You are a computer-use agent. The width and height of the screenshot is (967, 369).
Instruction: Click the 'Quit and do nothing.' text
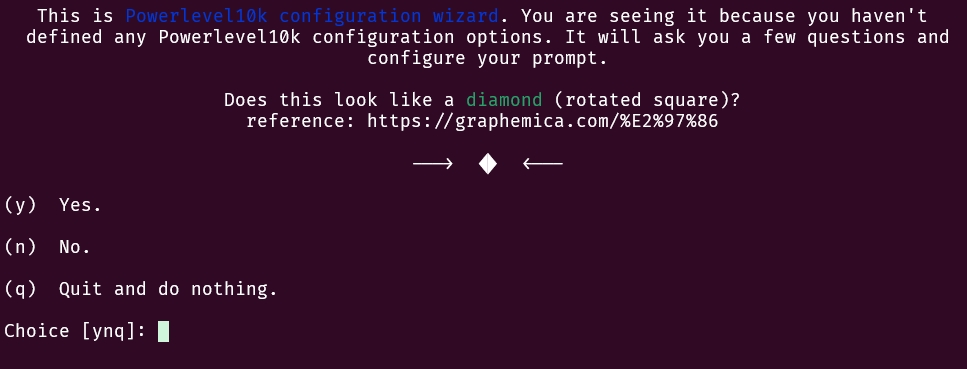[x=168, y=289]
